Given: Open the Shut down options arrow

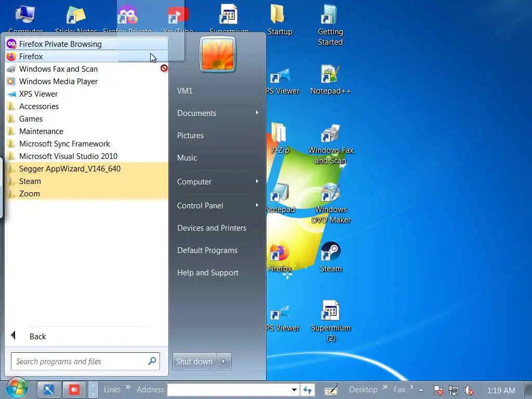Looking at the screenshot, I should click(x=224, y=362).
